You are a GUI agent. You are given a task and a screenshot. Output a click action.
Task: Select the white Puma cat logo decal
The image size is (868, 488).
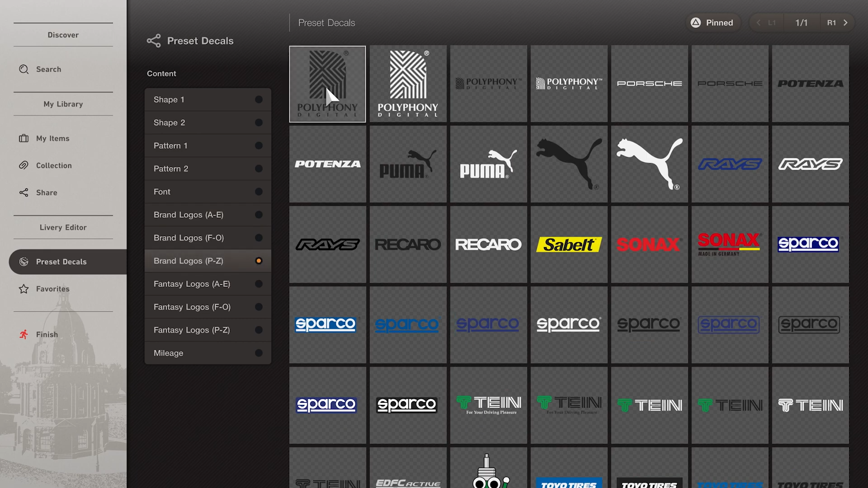point(650,164)
